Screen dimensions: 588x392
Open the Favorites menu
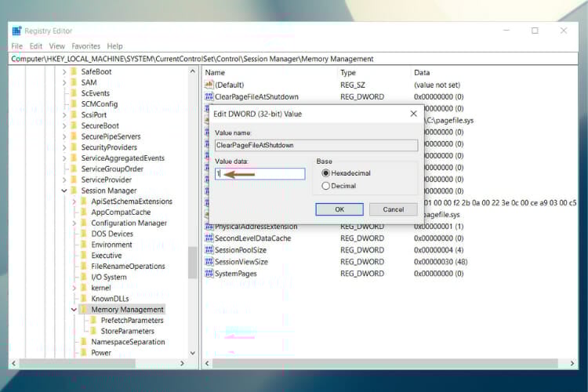pyautogui.click(x=85, y=46)
